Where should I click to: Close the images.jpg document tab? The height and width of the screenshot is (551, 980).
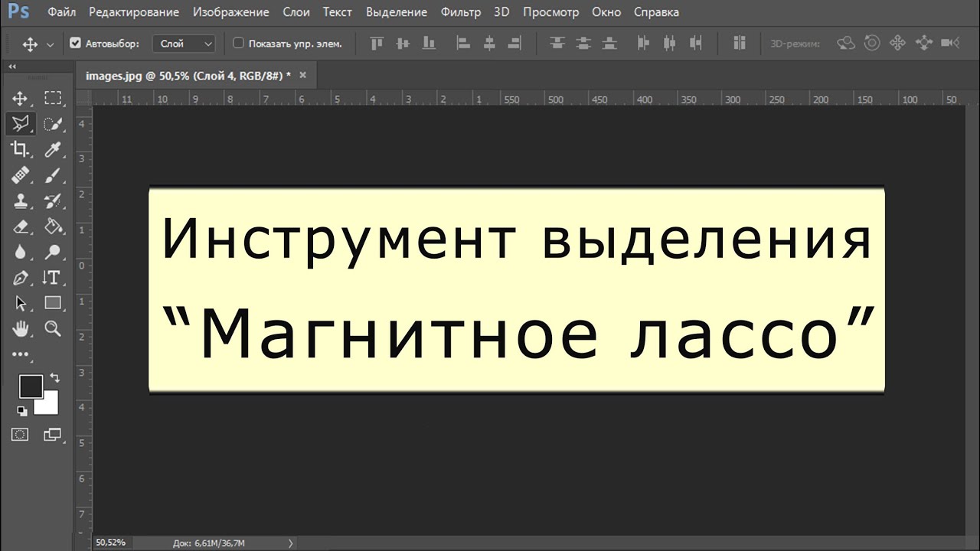point(302,75)
